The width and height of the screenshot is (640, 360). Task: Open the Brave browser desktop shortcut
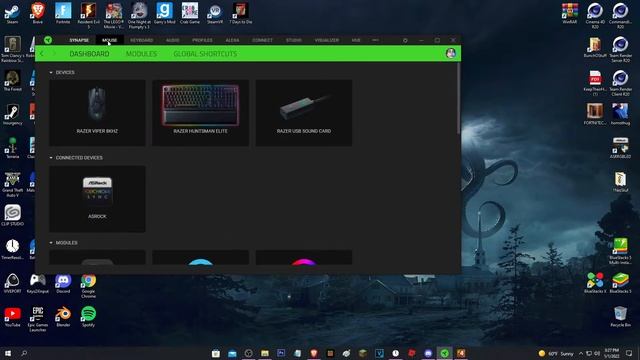click(x=38, y=13)
